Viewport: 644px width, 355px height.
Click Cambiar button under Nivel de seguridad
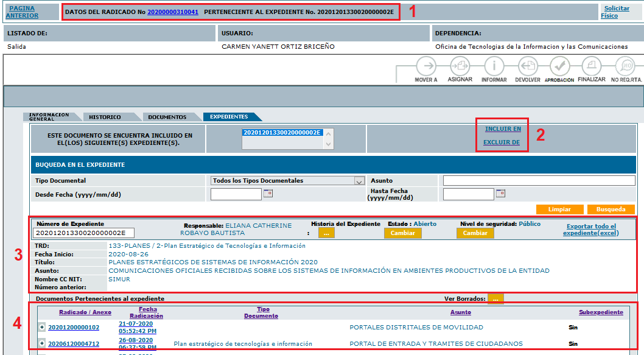tap(475, 233)
